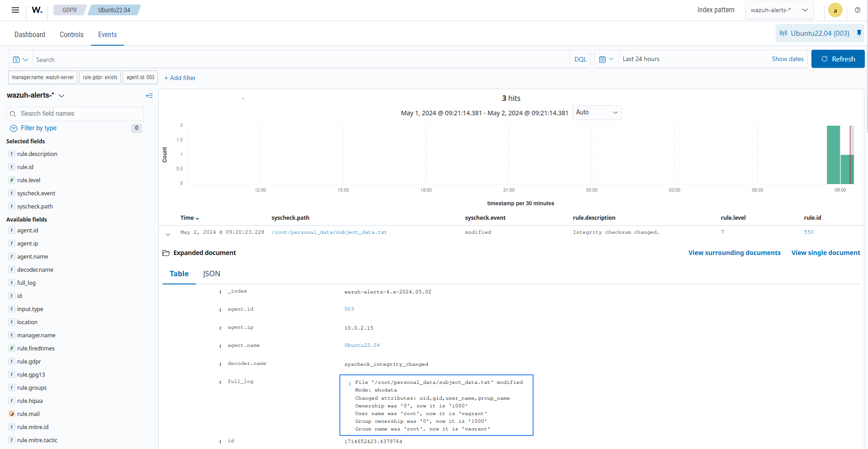This screenshot has width=868, height=449.
Task: Open the help icon in header
Action: click(857, 10)
